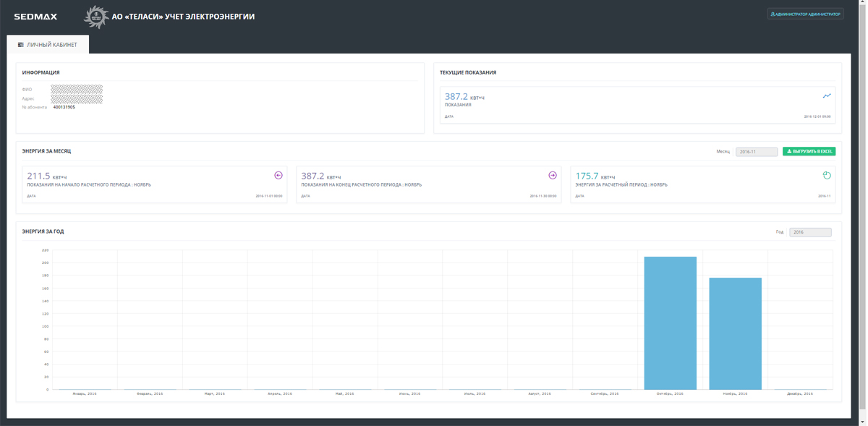Open the Год picker showing 2016
868x426 pixels.
pos(810,232)
